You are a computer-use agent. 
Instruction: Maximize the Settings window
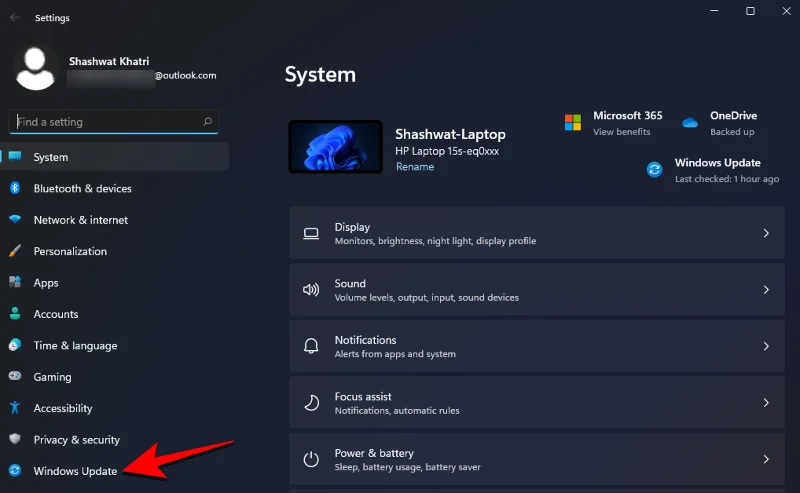pos(750,11)
